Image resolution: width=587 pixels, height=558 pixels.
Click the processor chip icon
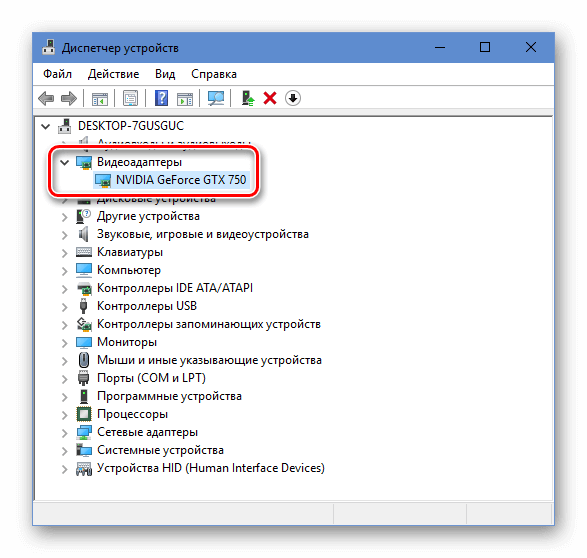83,414
